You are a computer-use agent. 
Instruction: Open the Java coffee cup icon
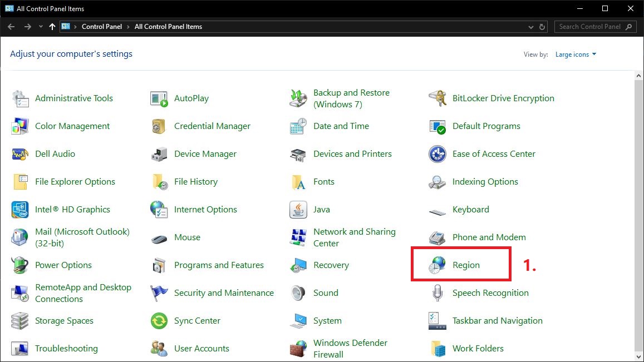coord(298,210)
